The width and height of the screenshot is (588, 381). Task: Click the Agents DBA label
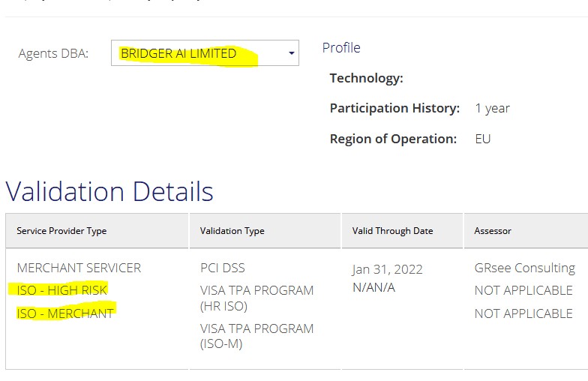(x=53, y=54)
